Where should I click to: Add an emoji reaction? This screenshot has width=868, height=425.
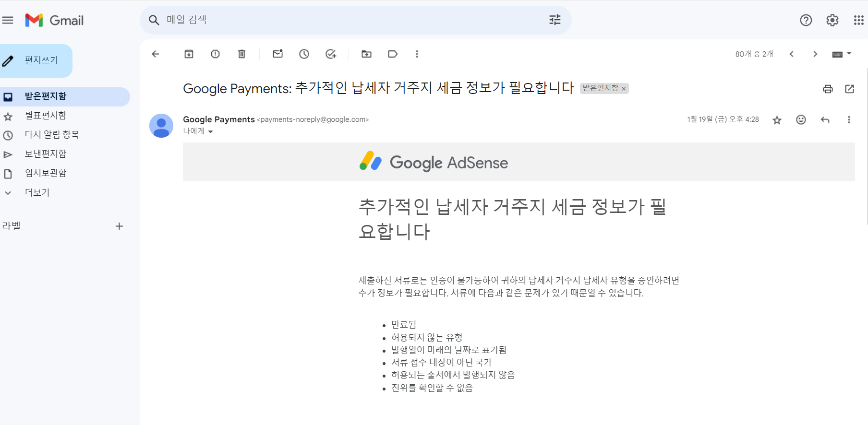point(801,120)
